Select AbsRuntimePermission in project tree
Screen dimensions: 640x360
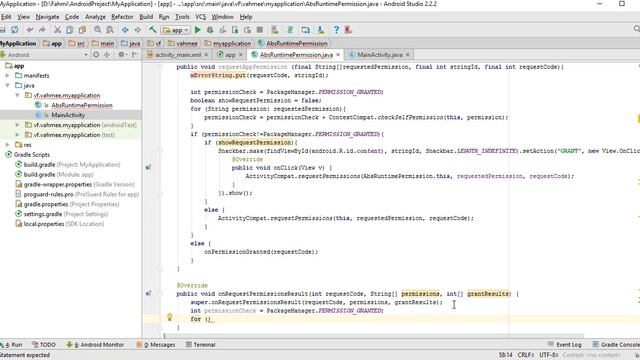click(x=82, y=105)
